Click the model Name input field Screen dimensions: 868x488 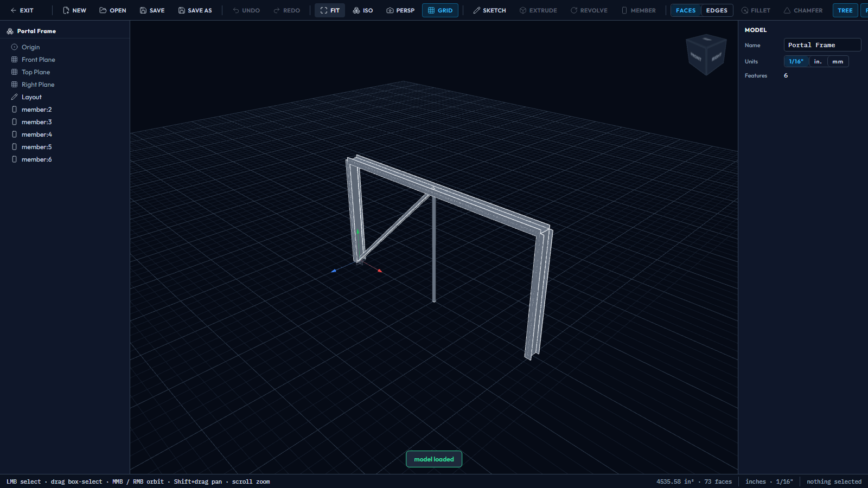point(822,45)
